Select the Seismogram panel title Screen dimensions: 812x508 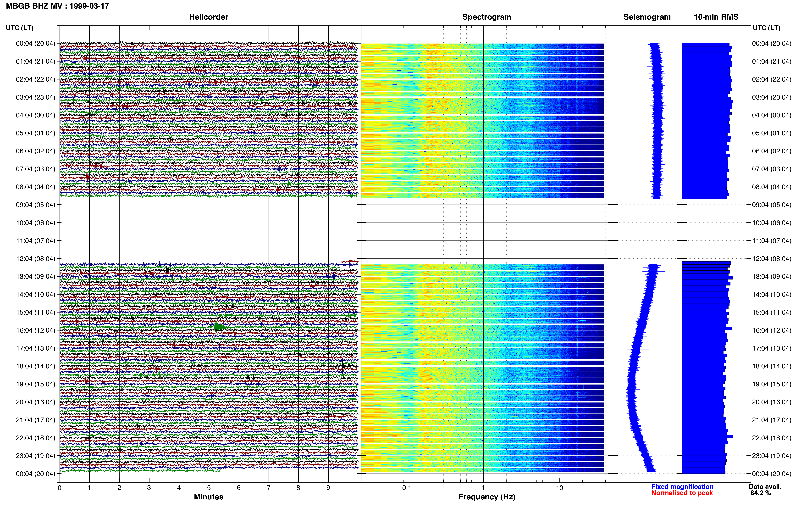(647, 17)
